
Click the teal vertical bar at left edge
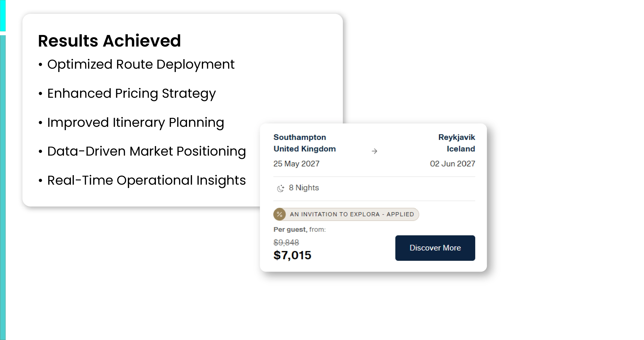(3, 180)
